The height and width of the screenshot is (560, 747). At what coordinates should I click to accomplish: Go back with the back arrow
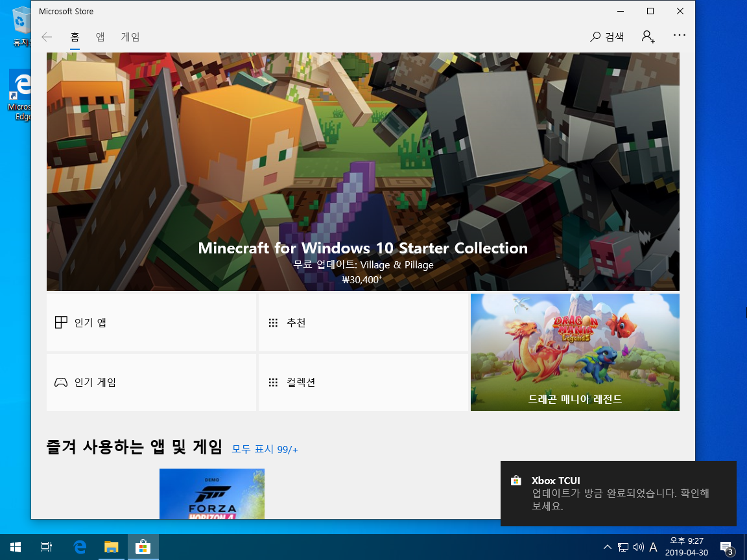(47, 37)
